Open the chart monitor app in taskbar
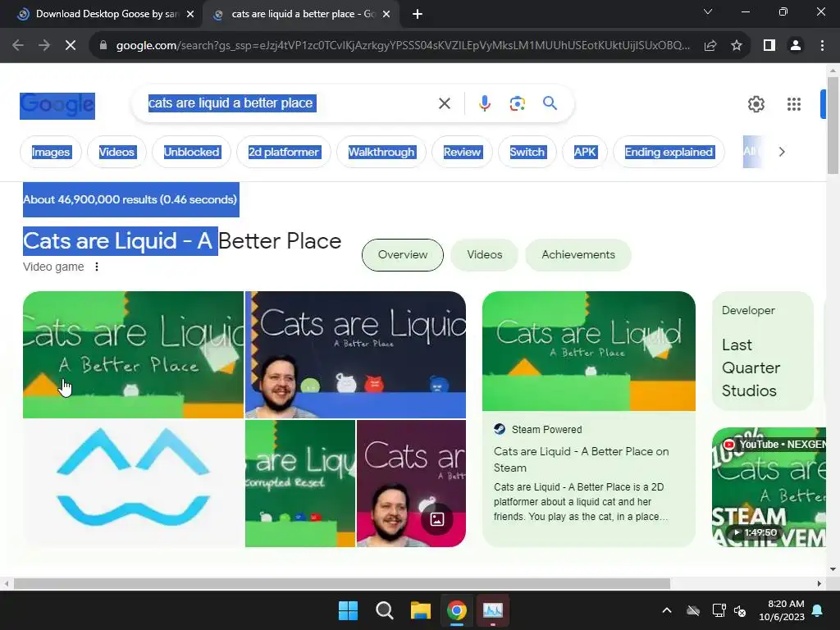This screenshot has width=840, height=630. coord(493,610)
